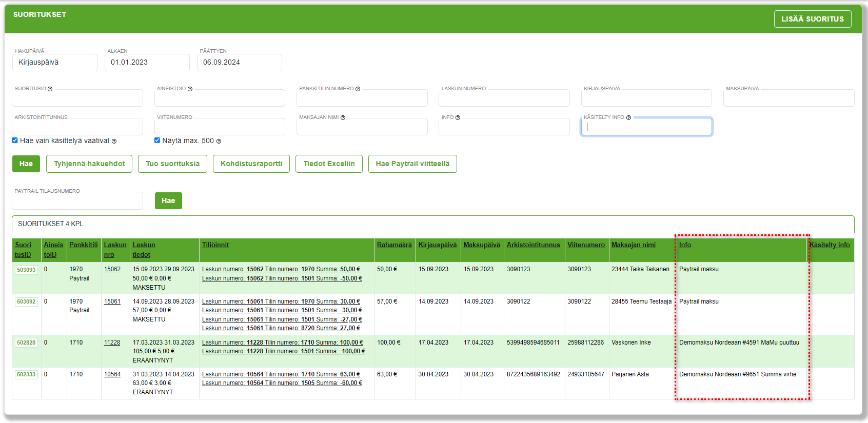Viewport: 868px width, 423px height.
Task: Click into the SuoritusID input field
Action: [x=77, y=98]
